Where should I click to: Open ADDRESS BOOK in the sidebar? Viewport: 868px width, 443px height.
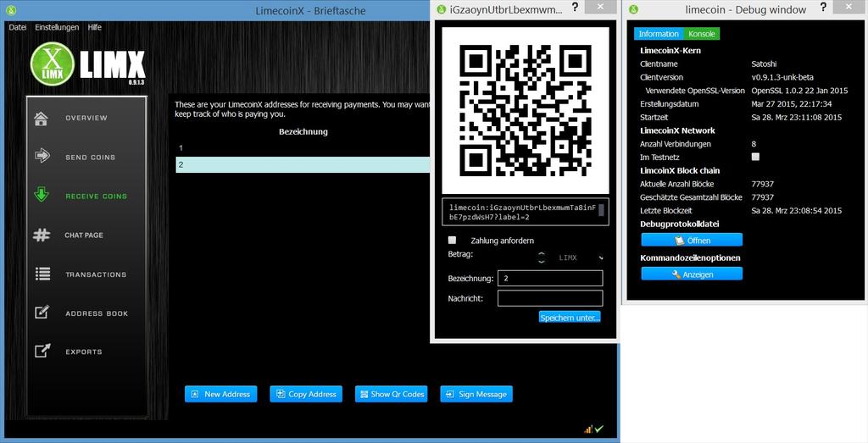(97, 313)
